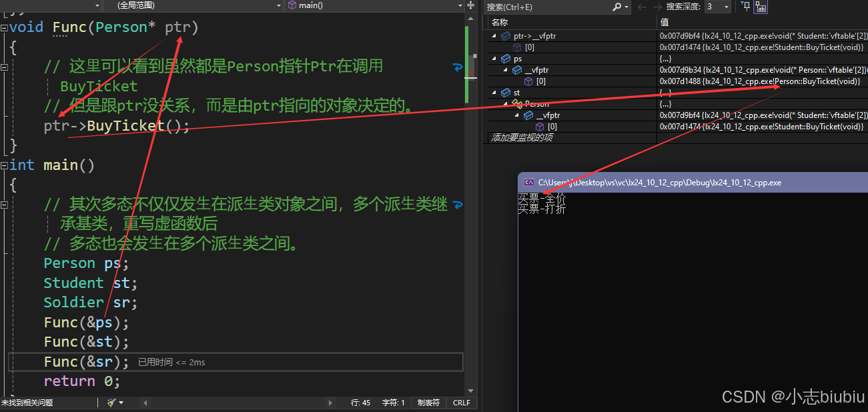Collapse the ps watch node
This screenshot has width=868, height=412.
point(494,59)
